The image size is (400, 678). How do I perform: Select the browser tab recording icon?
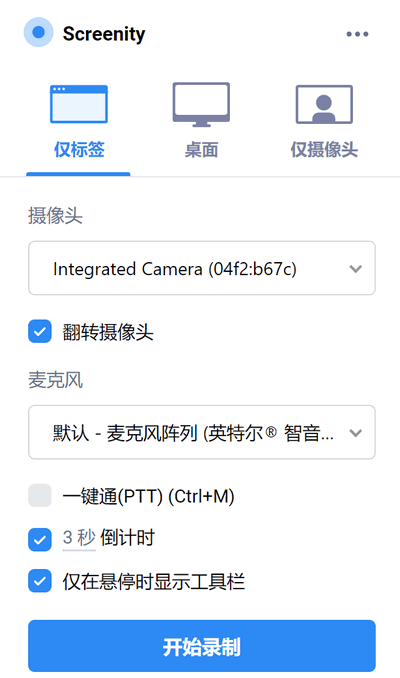(79, 104)
